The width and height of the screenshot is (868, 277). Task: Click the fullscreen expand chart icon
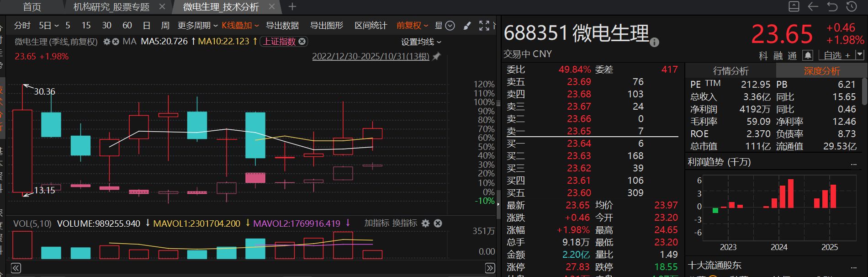click(484, 26)
